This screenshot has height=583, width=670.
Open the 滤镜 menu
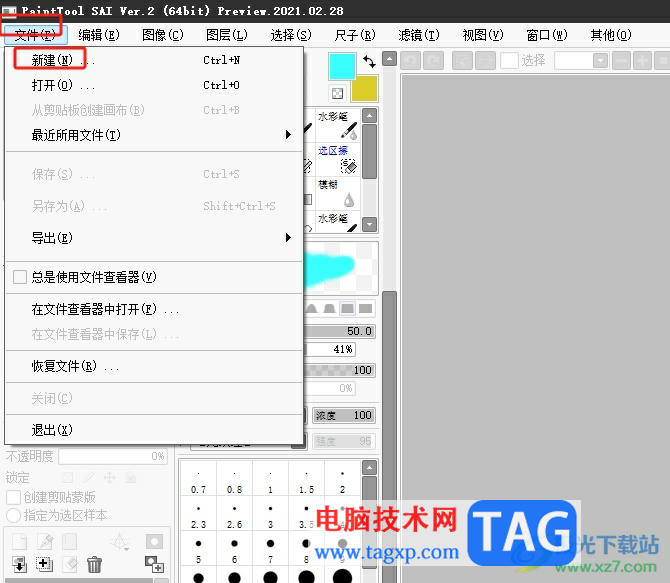click(x=418, y=35)
